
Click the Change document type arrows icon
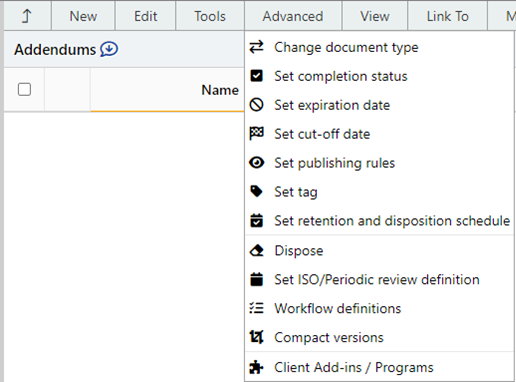tap(256, 47)
